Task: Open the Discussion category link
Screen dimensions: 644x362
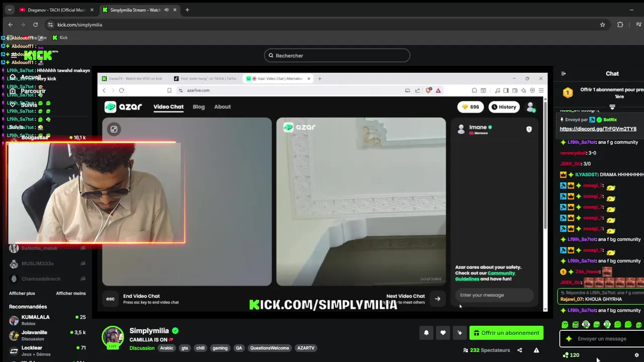Action: 142,348
